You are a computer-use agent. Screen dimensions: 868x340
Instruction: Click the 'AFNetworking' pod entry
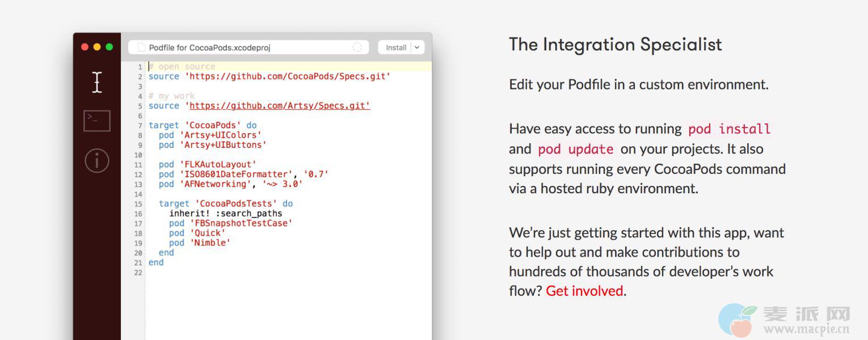point(216,184)
